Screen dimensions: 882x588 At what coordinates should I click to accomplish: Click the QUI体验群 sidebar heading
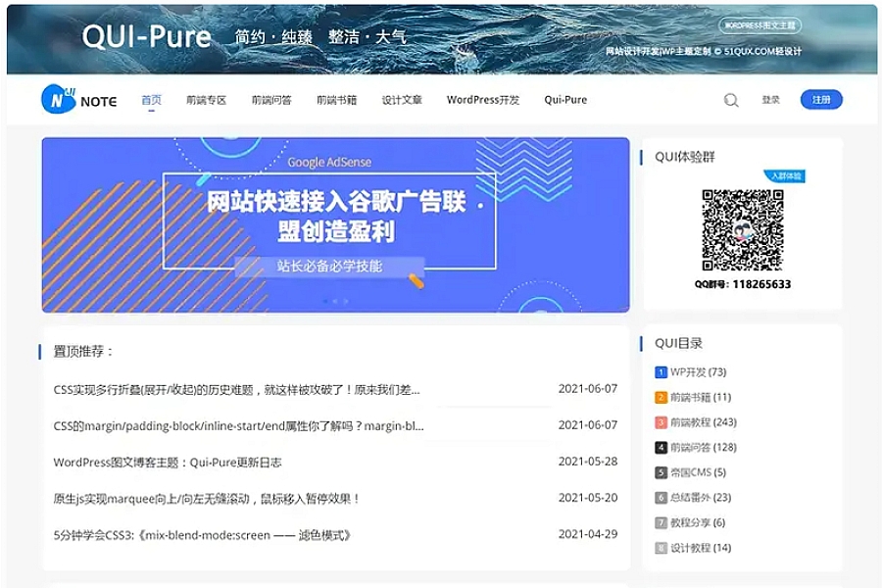point(685,157)
